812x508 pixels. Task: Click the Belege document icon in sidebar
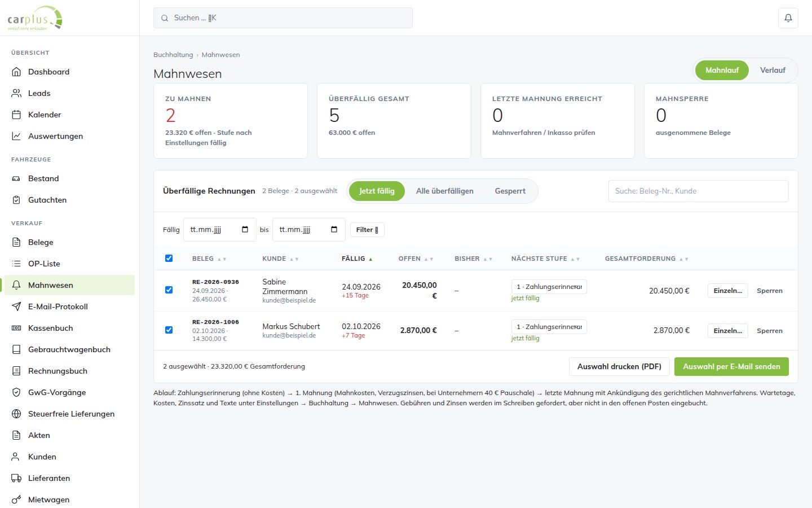[x=16, y=242]
